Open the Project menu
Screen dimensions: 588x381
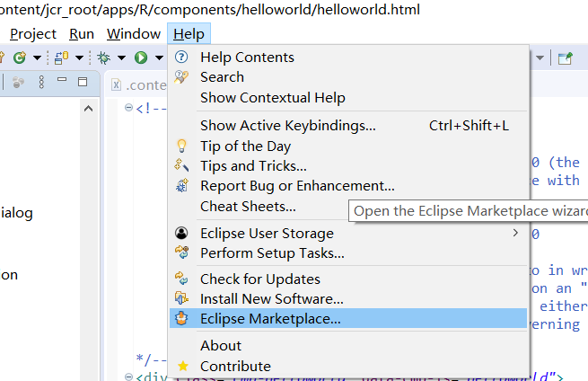tap(33, 34)
